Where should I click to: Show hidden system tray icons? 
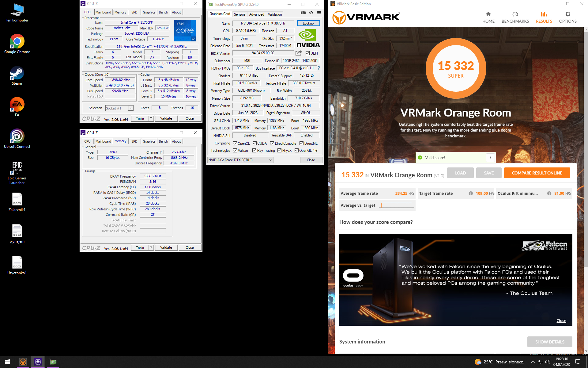[x=533, y=362]
